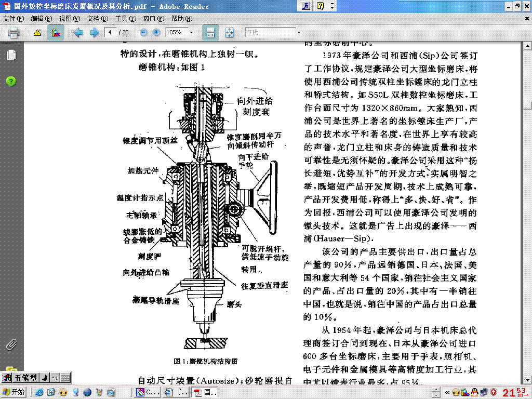
Task: Click the zoom out minus button
Action: (143, 32)
